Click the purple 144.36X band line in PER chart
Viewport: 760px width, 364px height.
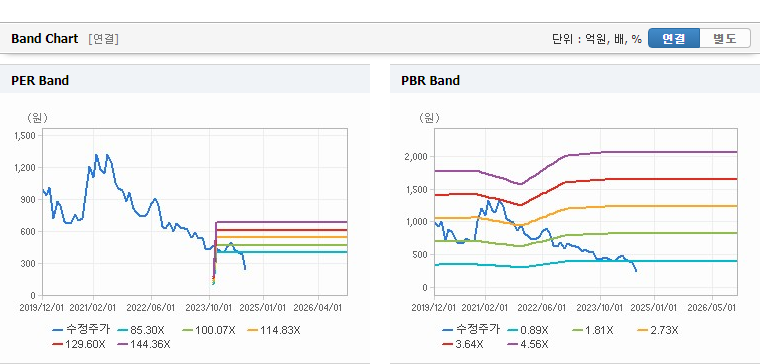(x=281, y=222)
